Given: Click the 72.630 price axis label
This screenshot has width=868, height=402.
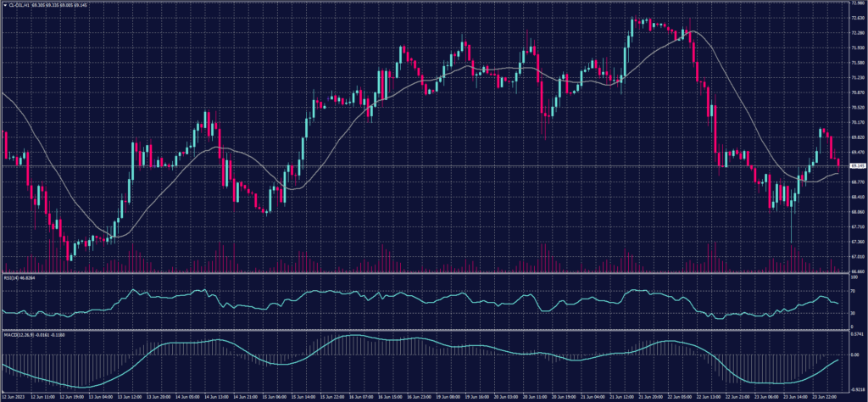Looking at the screenshot, I should (856, 17).
